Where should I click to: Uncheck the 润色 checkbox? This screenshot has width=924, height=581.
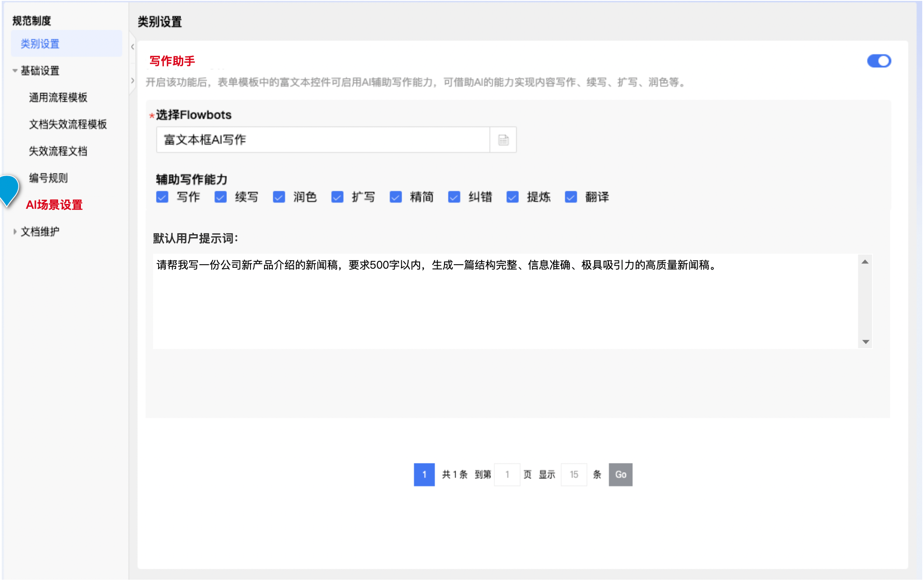279,197
